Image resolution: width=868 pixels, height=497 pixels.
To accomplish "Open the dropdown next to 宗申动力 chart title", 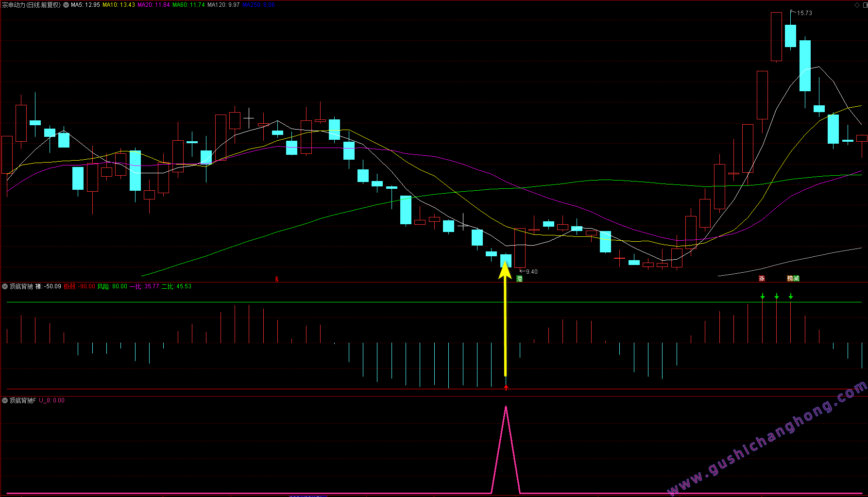I will (66, 5).
